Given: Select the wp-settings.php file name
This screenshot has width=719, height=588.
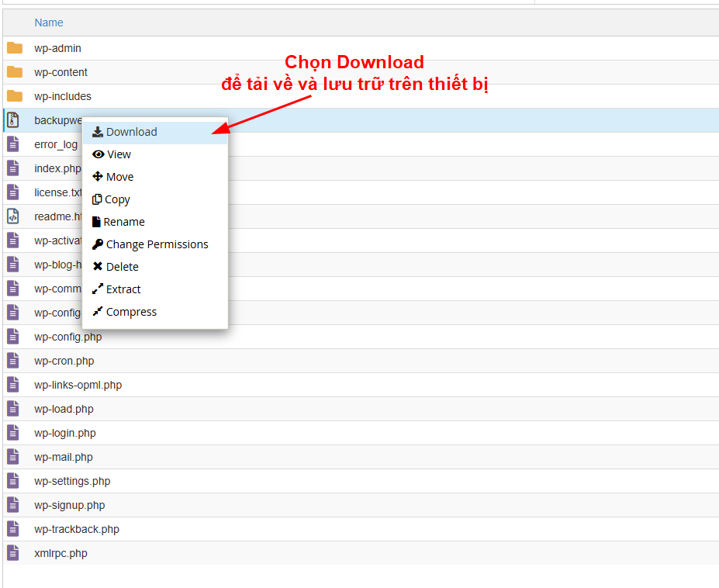Looking at the screenshot, I should (72, 481).
